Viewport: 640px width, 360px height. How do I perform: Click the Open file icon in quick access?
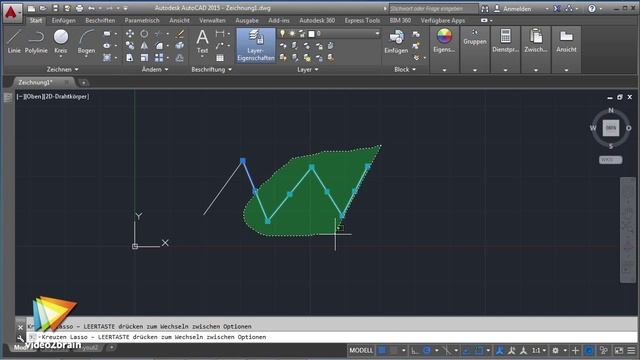(x=43, y=8)
